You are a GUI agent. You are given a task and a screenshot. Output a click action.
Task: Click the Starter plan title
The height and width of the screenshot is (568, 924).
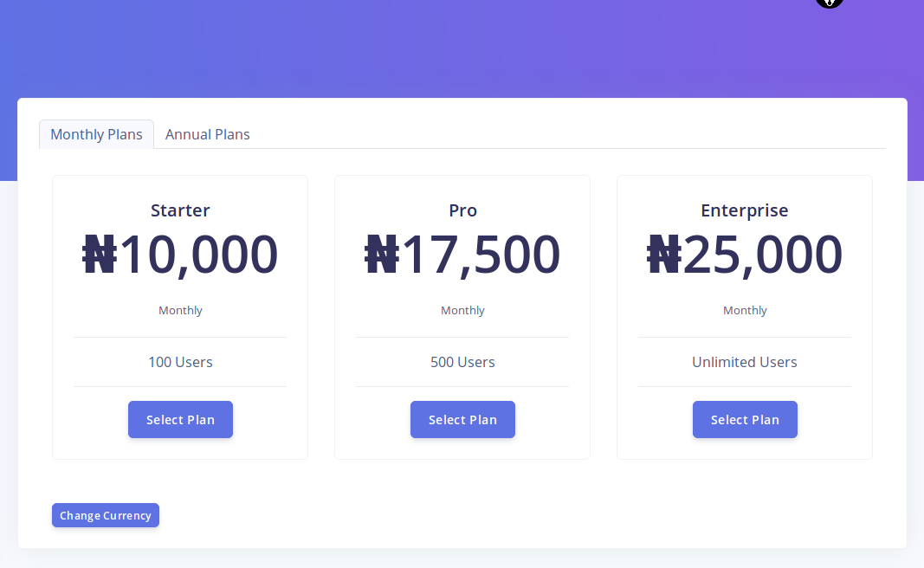coord(180,210)
